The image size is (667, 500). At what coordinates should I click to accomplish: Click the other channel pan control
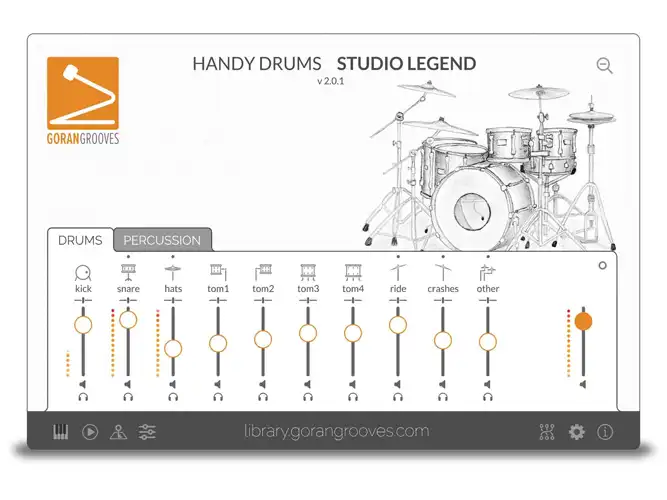pos(488,300)
